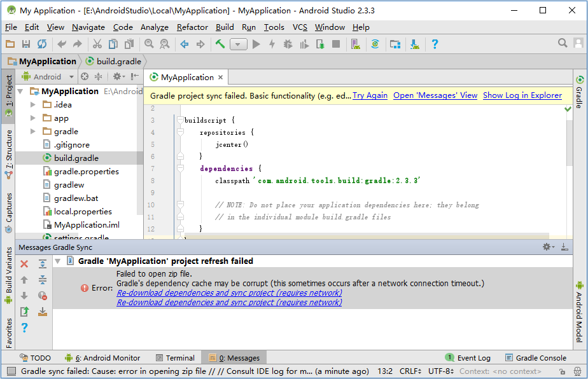The height and width of the screenshot is (379, 588).
Task: Open Project panel gear settings
Action: pos(118,76)
